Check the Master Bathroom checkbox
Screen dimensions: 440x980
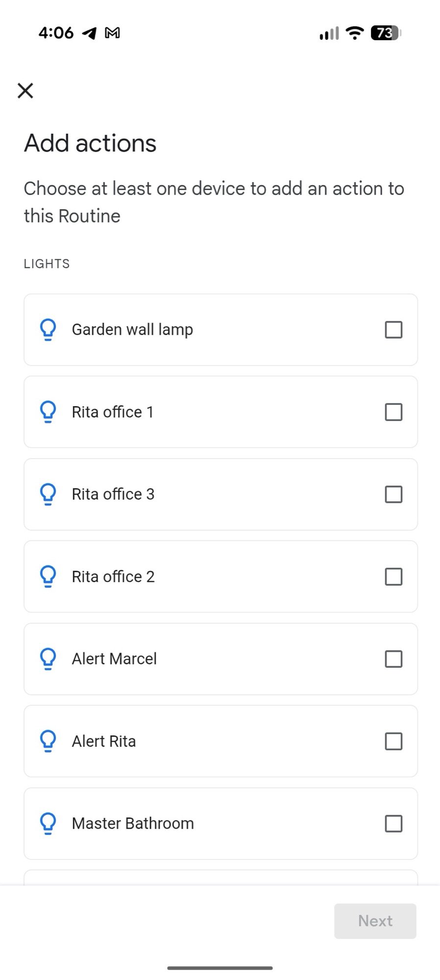[x=393, y=824]
